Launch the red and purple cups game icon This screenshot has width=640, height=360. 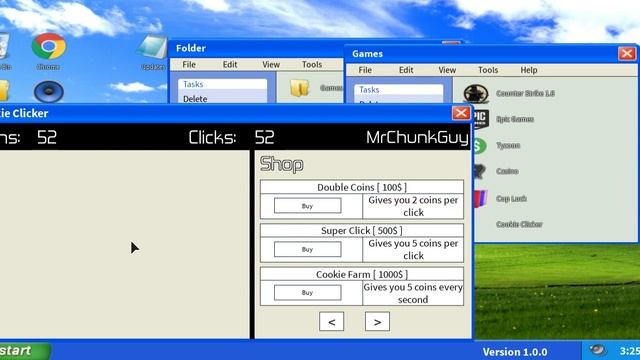[480, 198]
